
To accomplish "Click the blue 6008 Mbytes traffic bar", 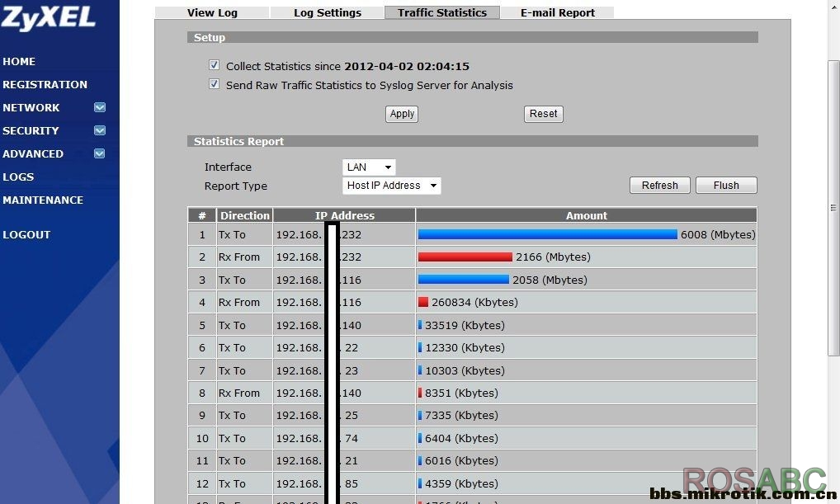I will (548, 234).
